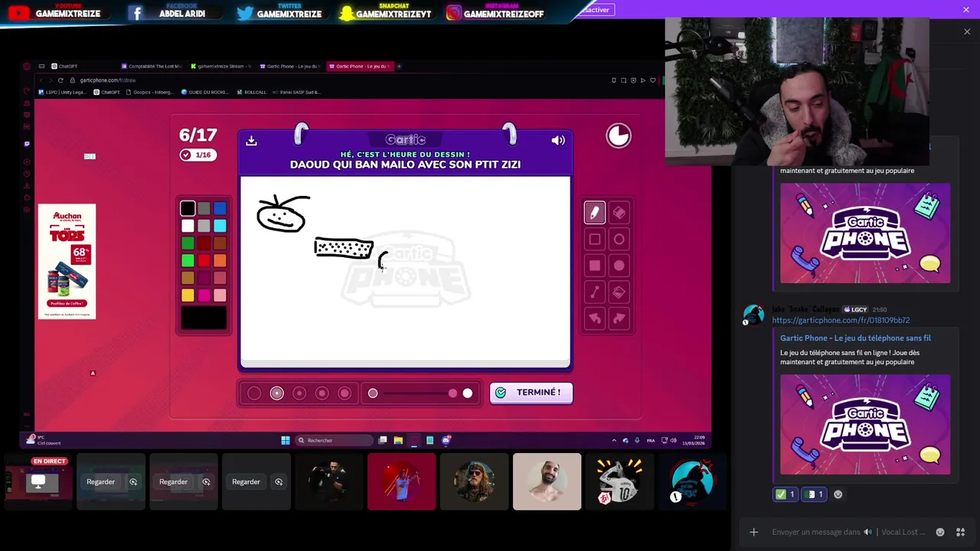Screen dimensions: 980x551
Task: Open File Explorer from the taskbar
Action: click(398, 440)
